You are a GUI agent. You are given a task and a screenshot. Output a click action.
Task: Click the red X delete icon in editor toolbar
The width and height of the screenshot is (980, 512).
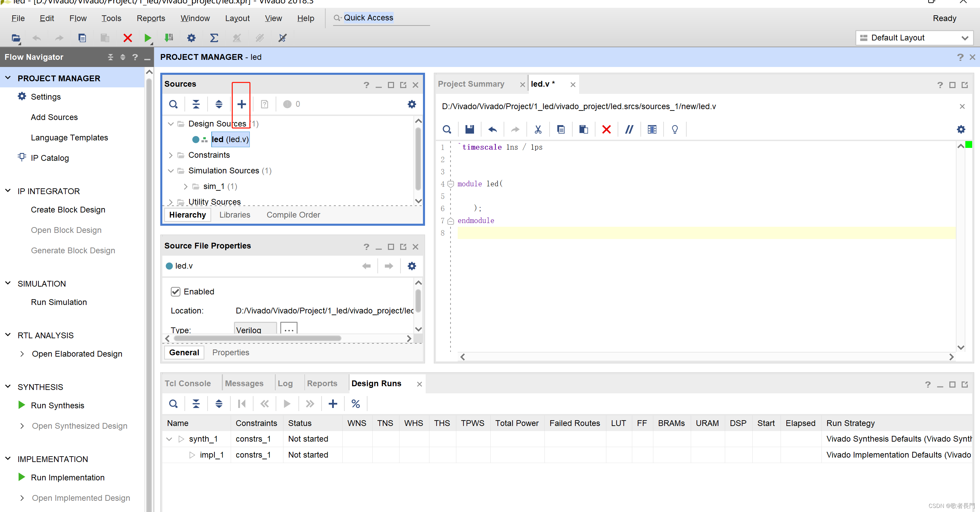coord(606,130)
